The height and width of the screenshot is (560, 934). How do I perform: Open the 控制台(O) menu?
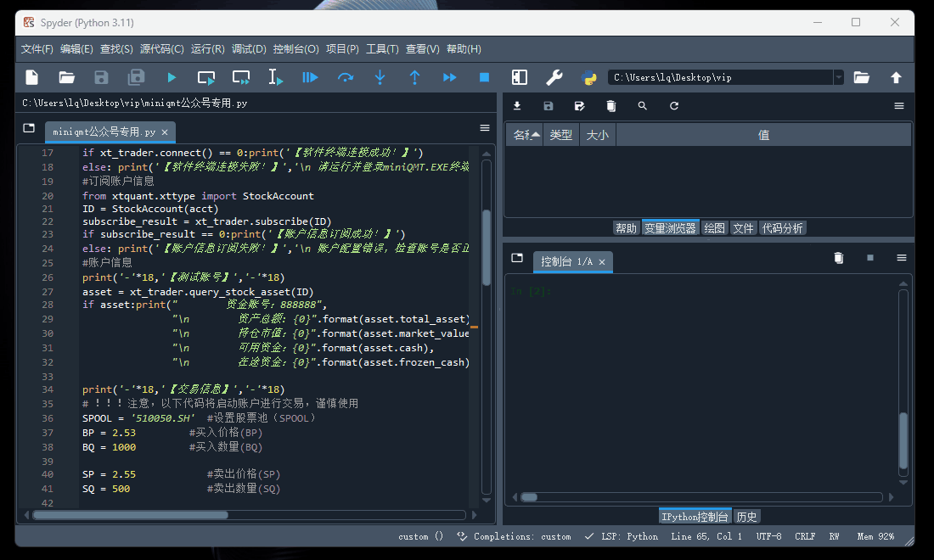[x=295, y=49]
